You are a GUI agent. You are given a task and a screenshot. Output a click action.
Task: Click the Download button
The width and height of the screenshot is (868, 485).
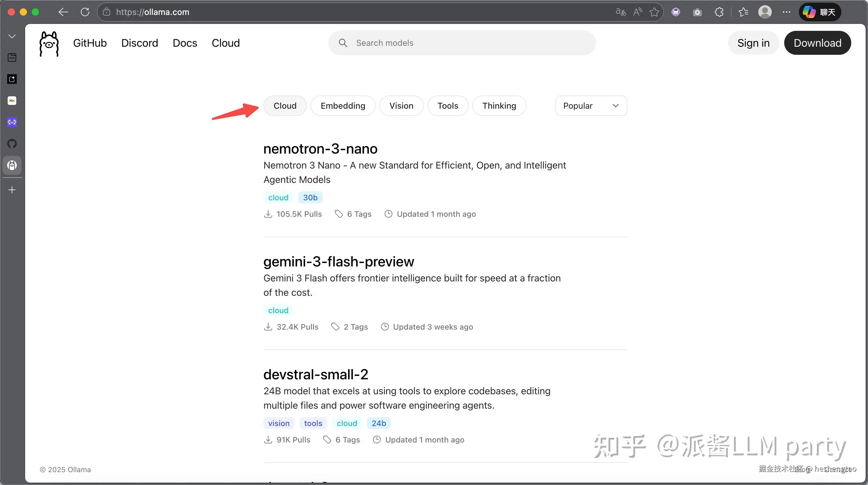pyautogui.click(x=817, y=43)
